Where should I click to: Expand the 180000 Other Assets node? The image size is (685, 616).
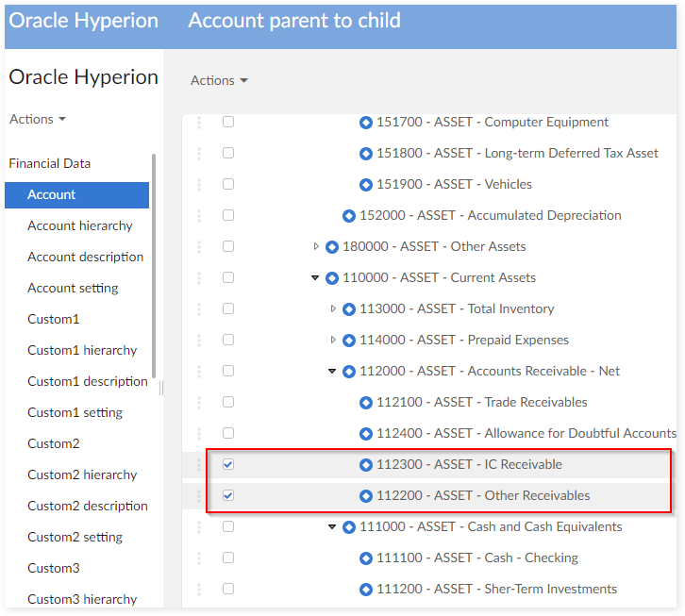pos(316,247)
